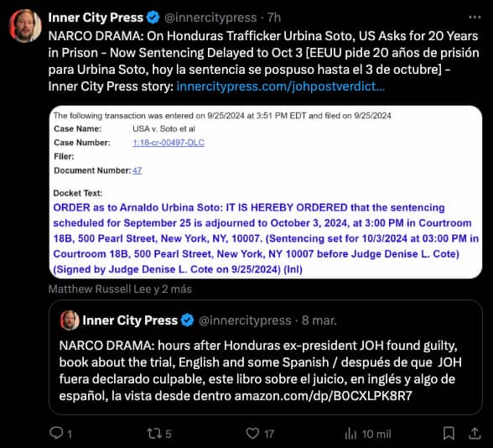Bookmark this tweet

(449, 433)
